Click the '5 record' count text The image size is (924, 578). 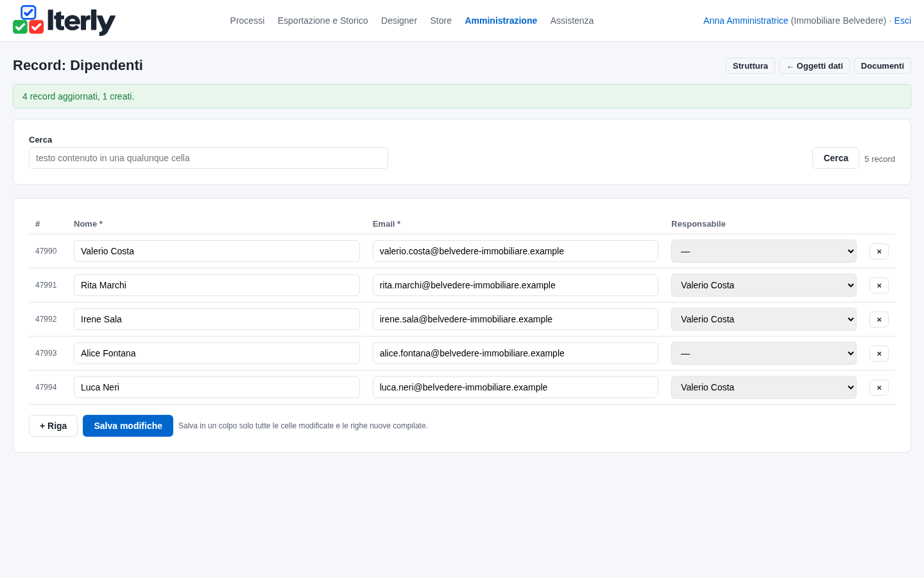coord(880,159)
